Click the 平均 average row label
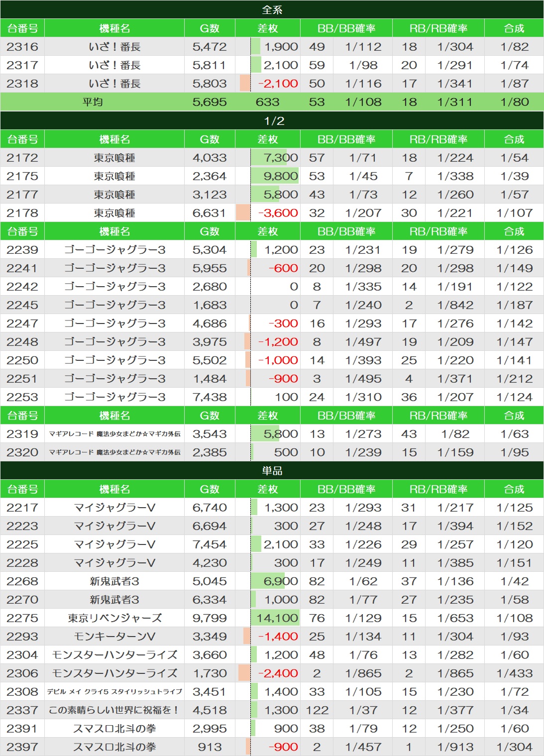This screenshot has width=544, height=756. pos(93,102)
